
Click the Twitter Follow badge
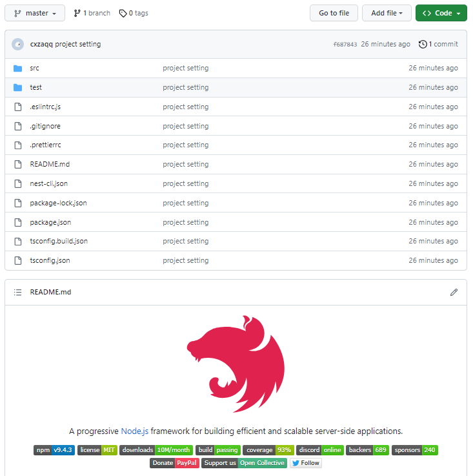tap(305, 463)
